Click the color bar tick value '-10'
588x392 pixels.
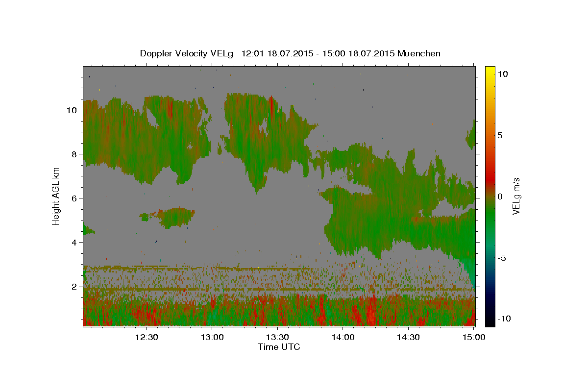[504, 319]
